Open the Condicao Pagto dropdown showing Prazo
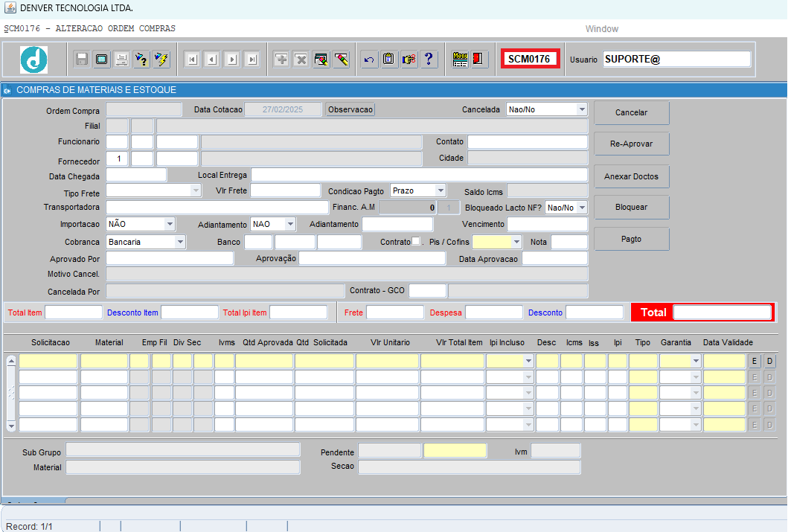This screenshot has width=788, height=532. (x=441, y=190)
